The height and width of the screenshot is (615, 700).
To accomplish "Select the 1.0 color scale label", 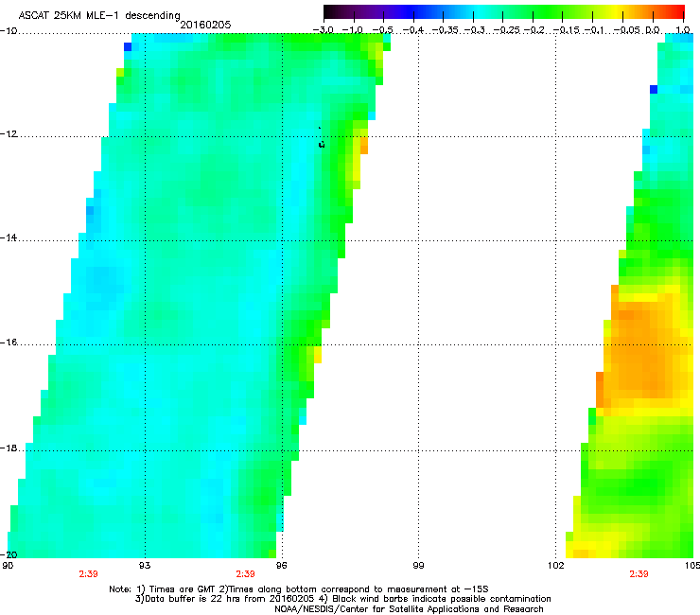I will [683, 30].
